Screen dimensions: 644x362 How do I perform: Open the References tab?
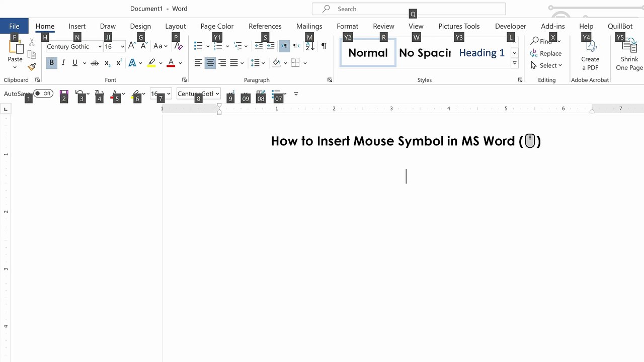[x=265, y=26]
